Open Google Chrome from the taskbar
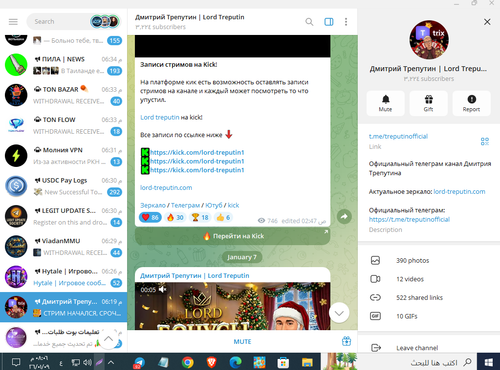This screenshot has width=500, height=370. tap(188, 362)
